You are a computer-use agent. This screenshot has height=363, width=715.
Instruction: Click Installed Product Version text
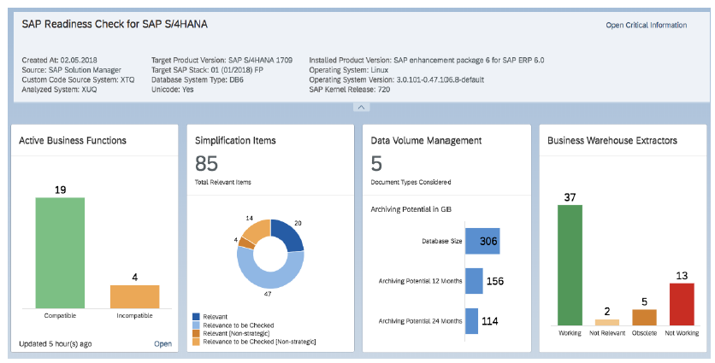[x=426, y=60]
